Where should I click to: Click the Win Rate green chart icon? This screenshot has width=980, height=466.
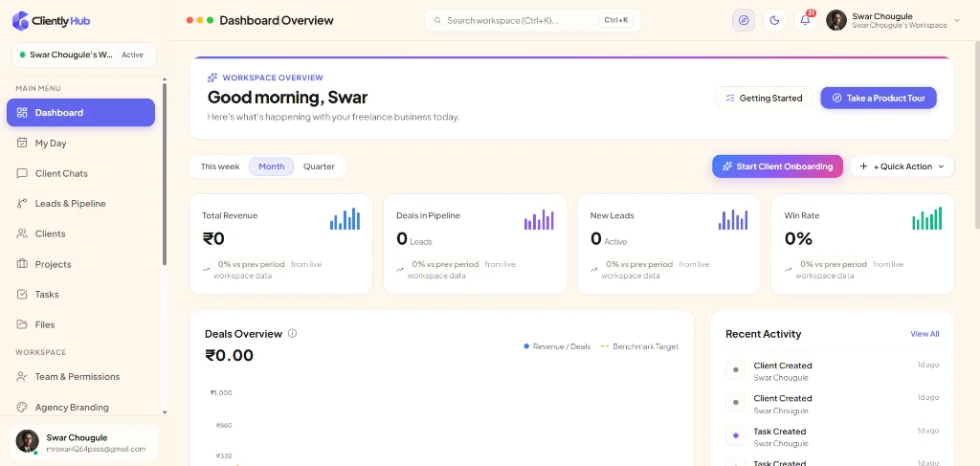(926, 218)
